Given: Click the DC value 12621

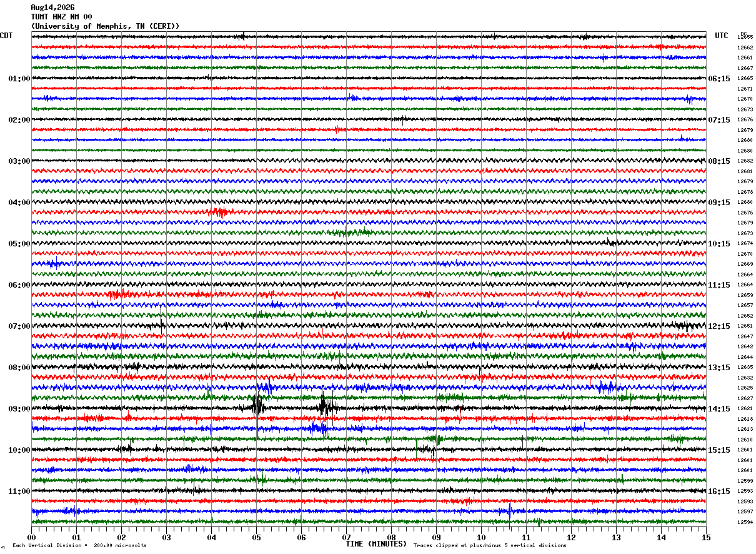Looking at the screenshot, I should [x=745, y=408].
